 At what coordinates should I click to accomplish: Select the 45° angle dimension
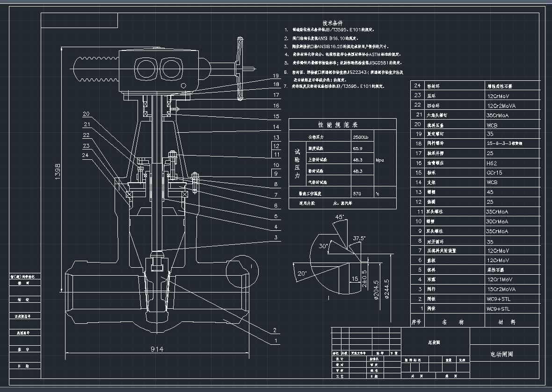[340, 217]
